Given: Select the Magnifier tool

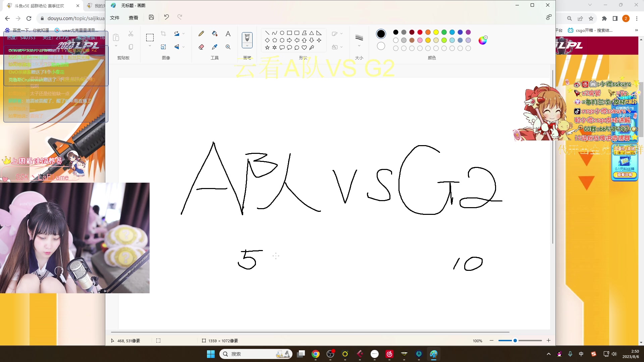Looking at the screenshot, I should [x=228, y=47].
